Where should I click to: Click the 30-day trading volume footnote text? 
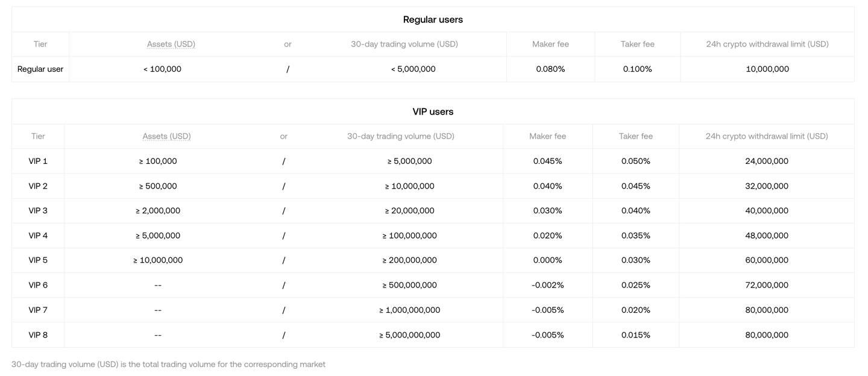click(168, 365)
